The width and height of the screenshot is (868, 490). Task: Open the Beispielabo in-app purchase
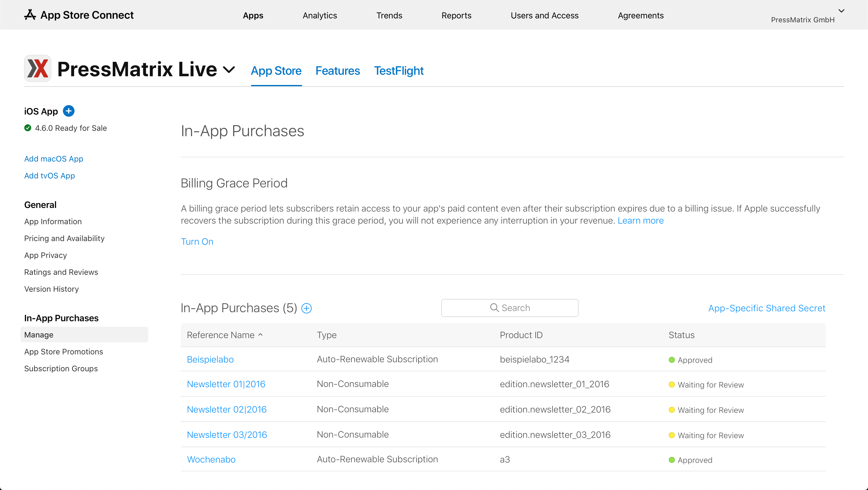pyautogui.click(x=210, y=359)
